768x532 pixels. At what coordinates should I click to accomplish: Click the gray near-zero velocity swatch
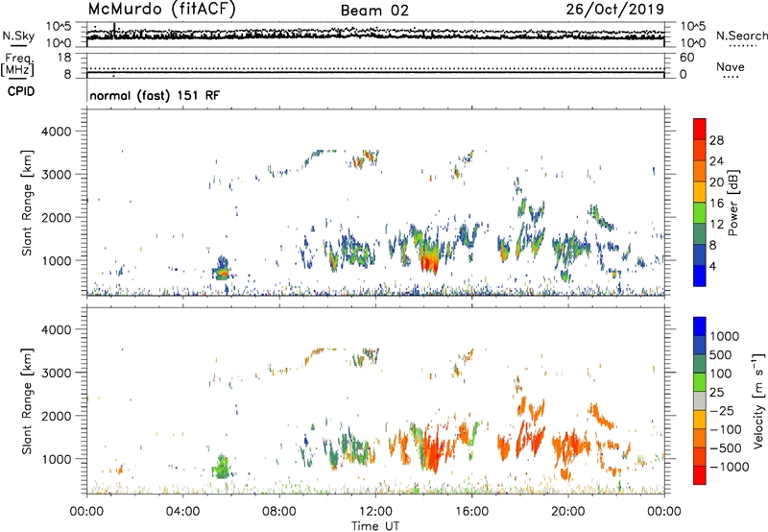pos(700,400)
